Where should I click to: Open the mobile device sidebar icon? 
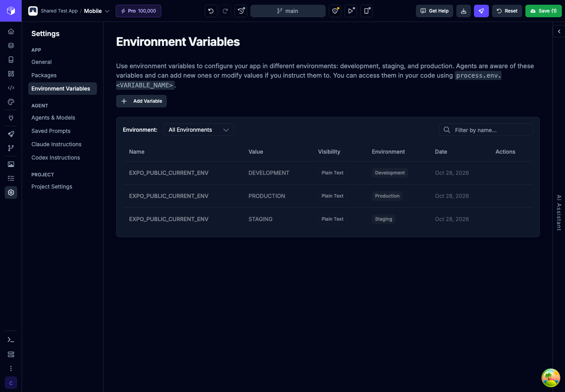11,60
